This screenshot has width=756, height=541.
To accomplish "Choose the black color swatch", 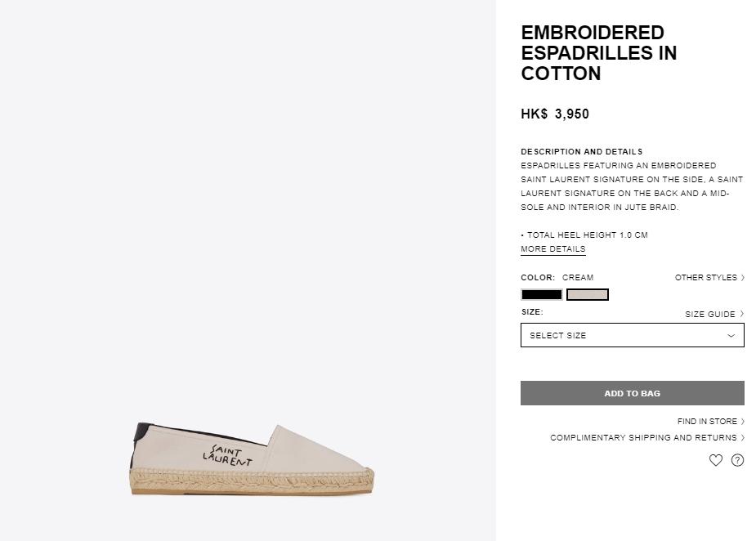I will click(x=541, y=295).
